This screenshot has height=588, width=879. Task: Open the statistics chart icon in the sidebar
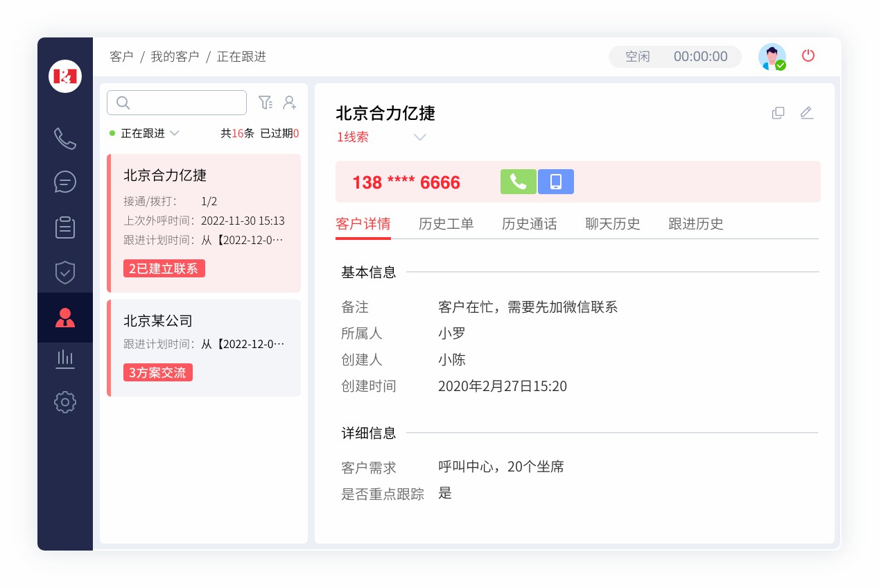(x=64, y=358)
